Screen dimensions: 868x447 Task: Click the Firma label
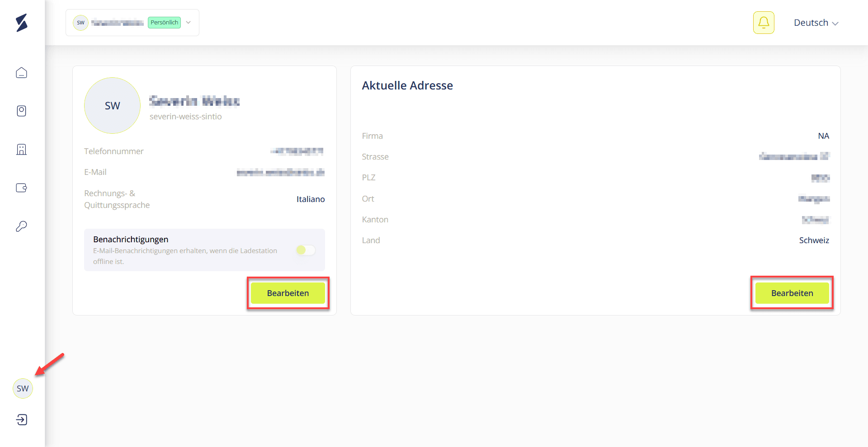(x=373, y=136)
